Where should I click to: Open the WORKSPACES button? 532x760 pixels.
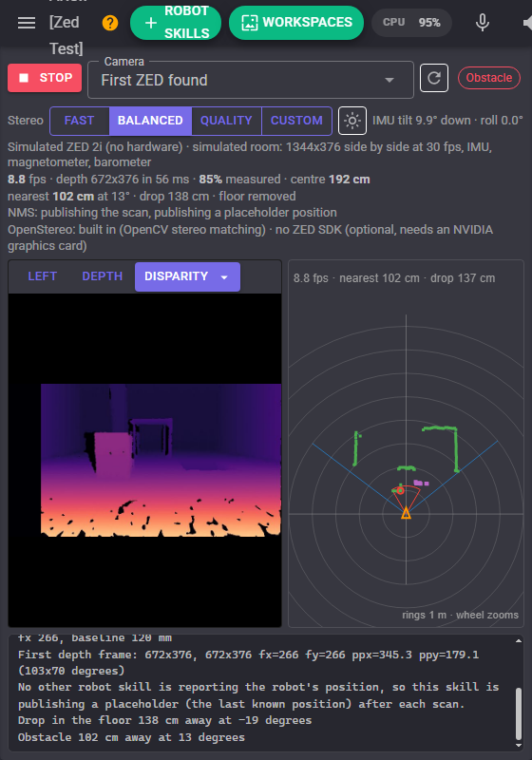pos(296,22)
